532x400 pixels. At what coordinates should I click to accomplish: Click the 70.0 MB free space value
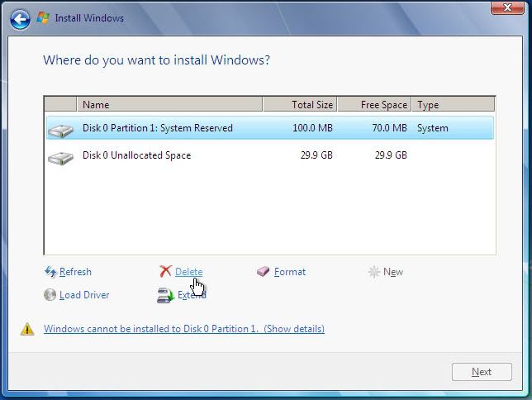(389, 128)
